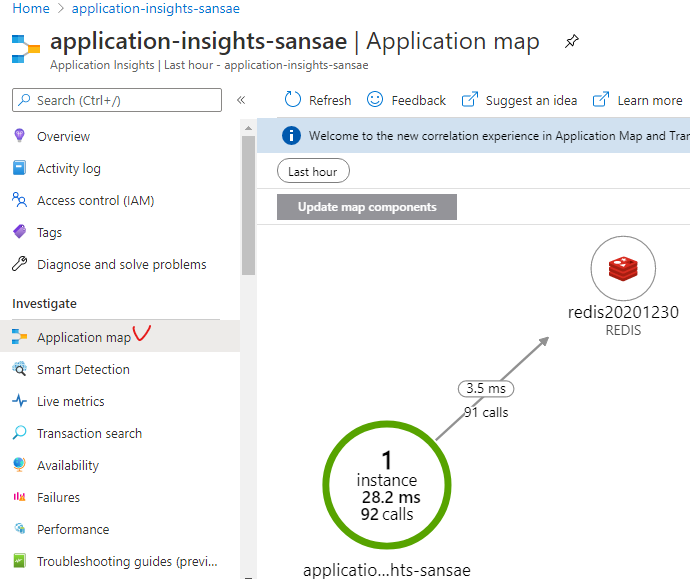Collapse the sidebar with double chevron
The height and width of the screenshot is (579, 690).
[x=241, y=100]
